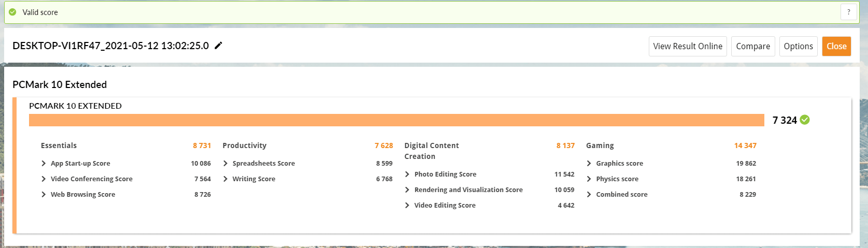Viewport: 868px width, 248px height.
Task: Open View Result Online
Action: point(688,46)
